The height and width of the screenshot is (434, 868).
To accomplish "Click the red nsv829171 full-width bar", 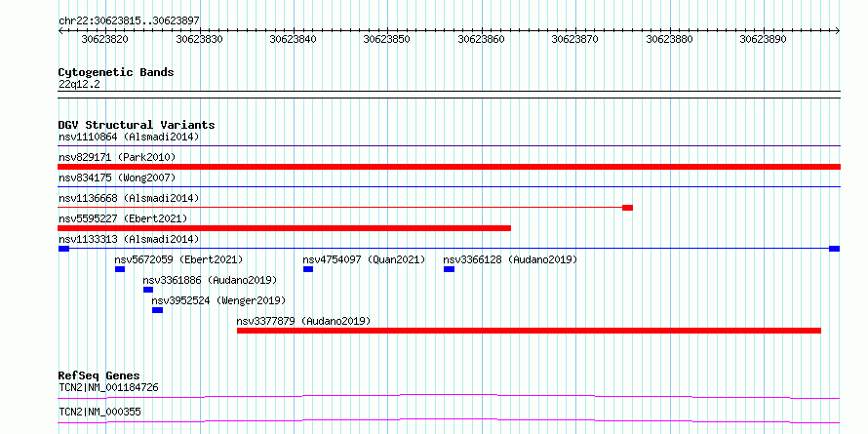I will (x=449, y=167).
